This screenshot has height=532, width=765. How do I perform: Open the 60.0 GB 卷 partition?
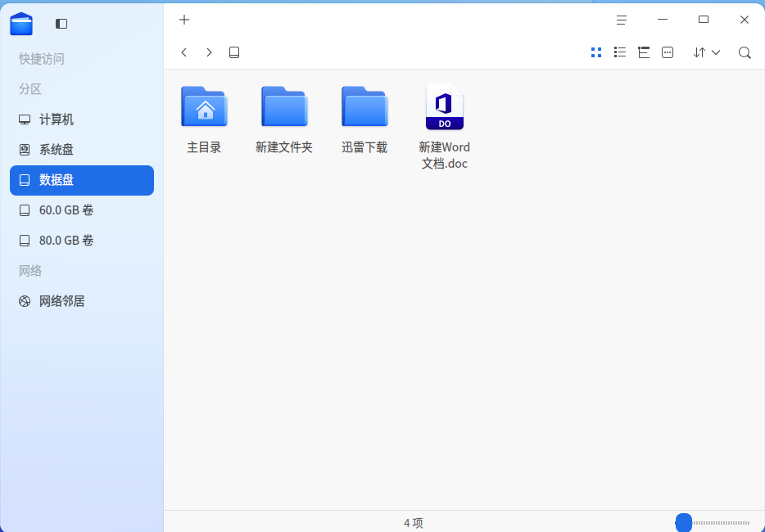pyautogui.click(x=82, y=210)
